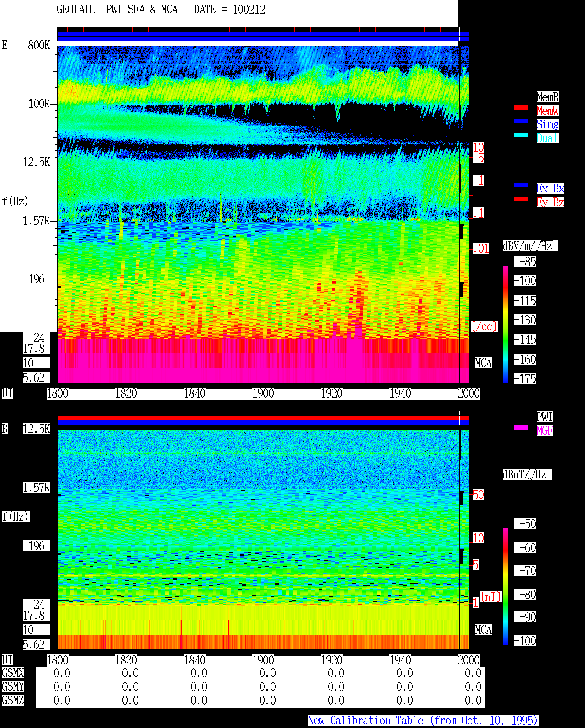Click the blue Ex Bx legend swatch
Screen dimensions: 585x728
point(521,185)
